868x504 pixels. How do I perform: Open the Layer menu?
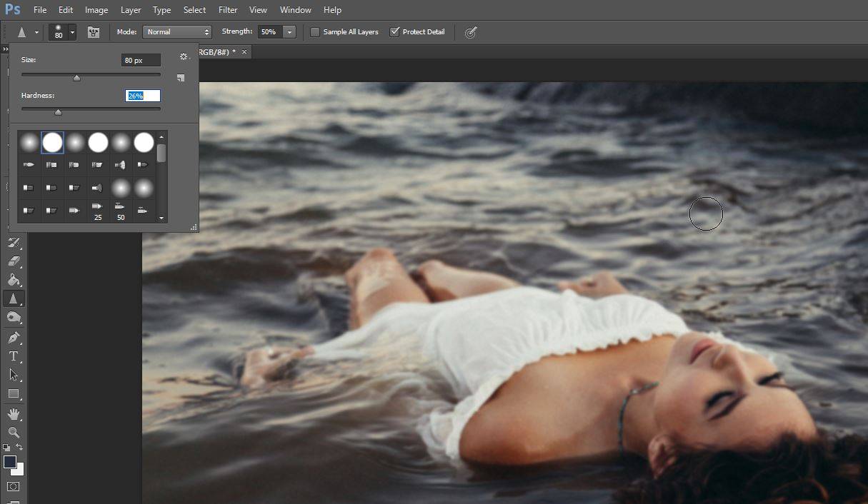[x=131, y=10]
